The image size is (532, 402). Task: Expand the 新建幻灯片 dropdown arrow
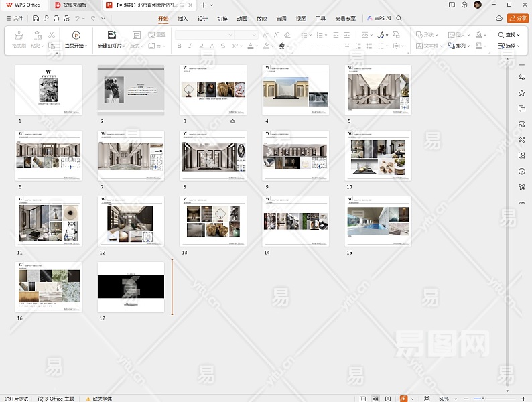coord(125,46)
